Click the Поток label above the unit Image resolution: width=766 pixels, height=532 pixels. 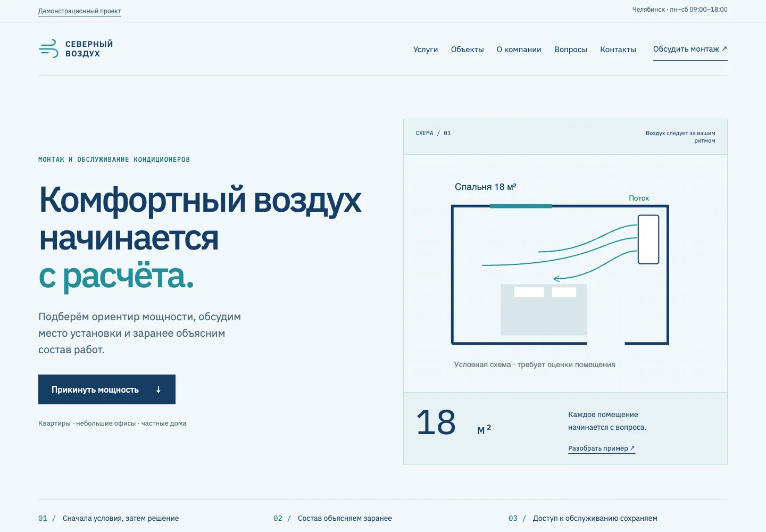639,198
